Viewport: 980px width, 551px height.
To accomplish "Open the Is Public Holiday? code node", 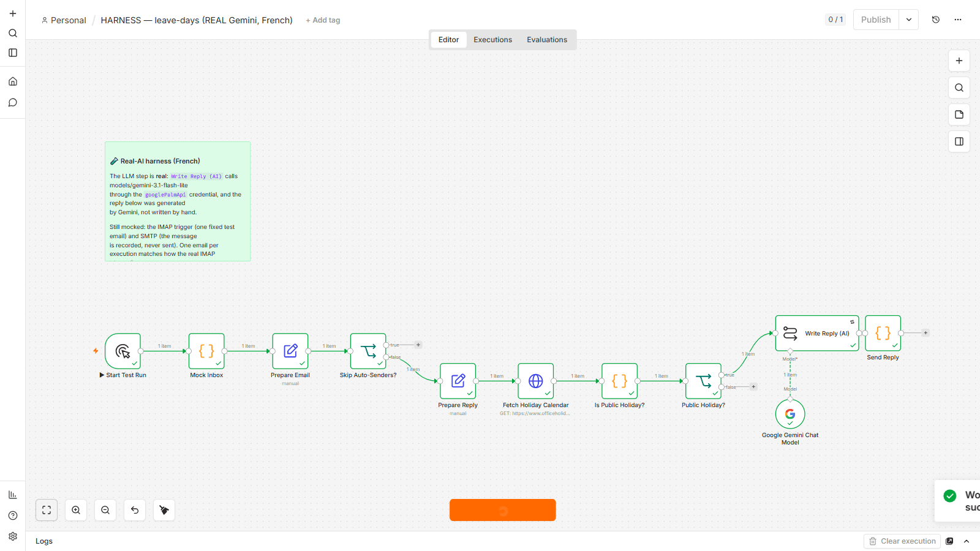I will tap(620, 381).
